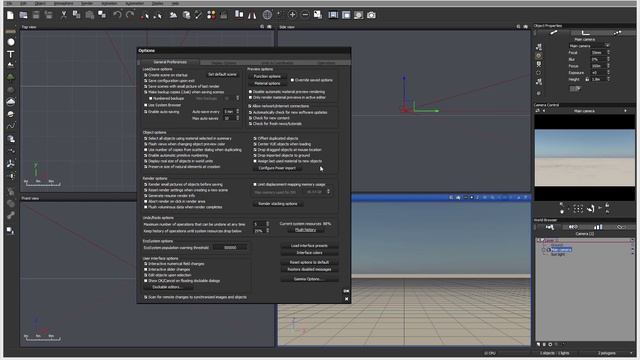Click the OK icon in Options dialog
The width and height of the screenshot is (640, 360).
pos(346,291)
